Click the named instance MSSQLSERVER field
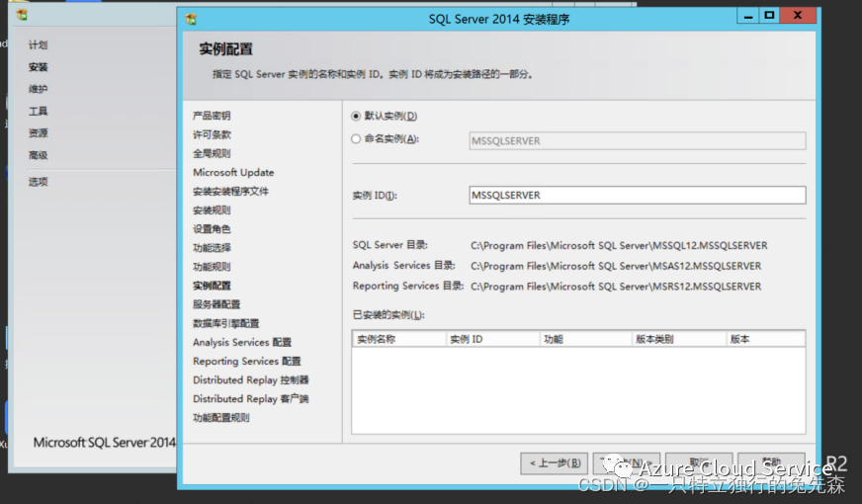This screenshot has height=504, width=862. pos(638,140)
